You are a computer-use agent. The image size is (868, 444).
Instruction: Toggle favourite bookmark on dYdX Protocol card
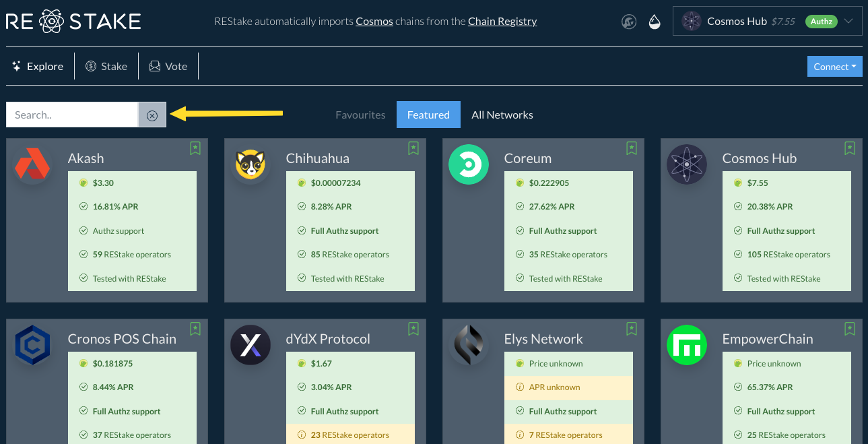pos(413,329)
